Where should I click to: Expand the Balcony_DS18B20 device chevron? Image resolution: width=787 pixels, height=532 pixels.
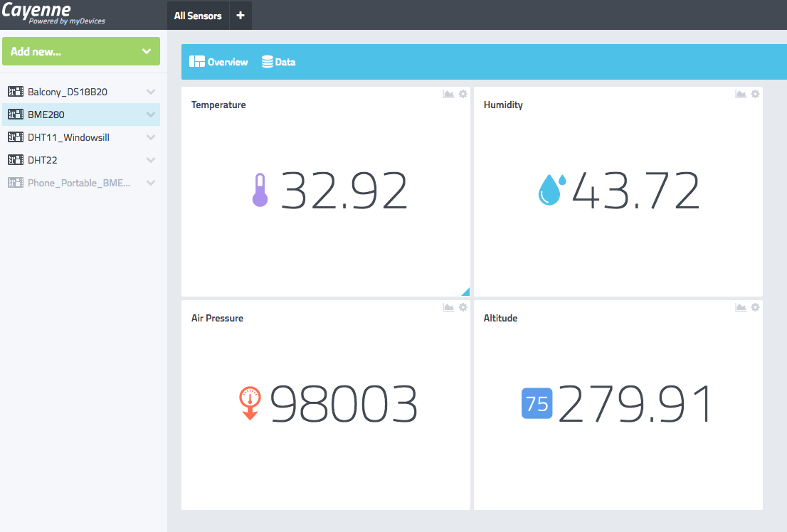coord(150,92)
